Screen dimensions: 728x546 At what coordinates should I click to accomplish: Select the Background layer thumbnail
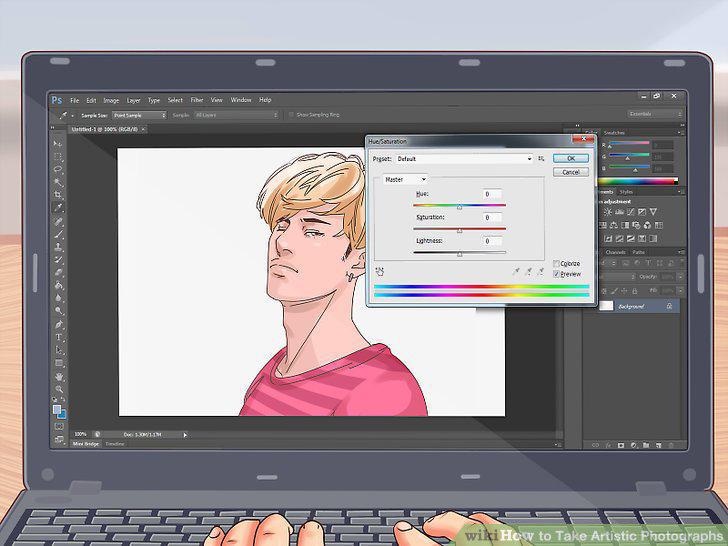[606, 306]
